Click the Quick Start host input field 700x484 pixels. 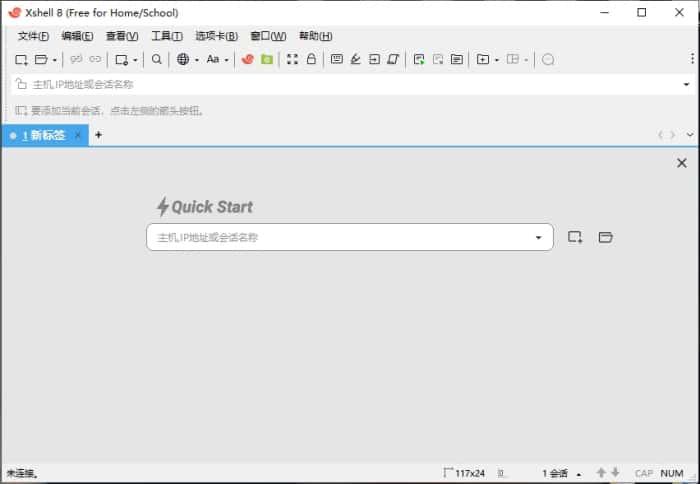pos(340,238)
